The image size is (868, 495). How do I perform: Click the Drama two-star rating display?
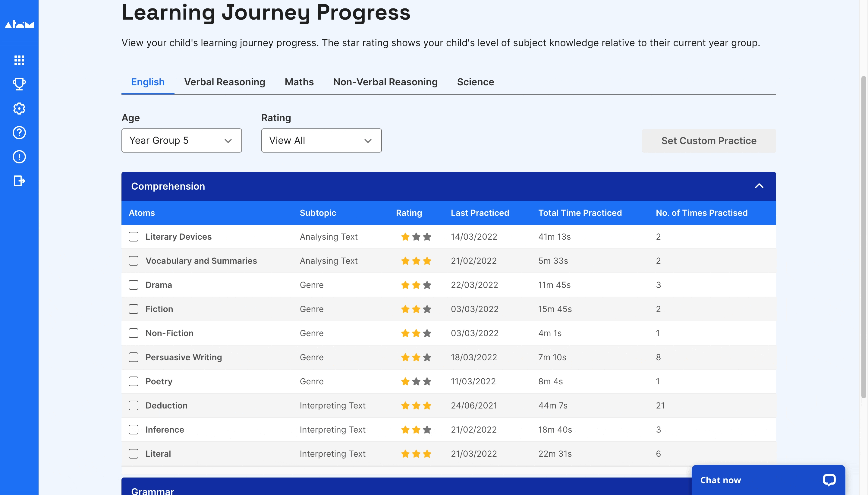pyautogui.click(x=416, y=285)
